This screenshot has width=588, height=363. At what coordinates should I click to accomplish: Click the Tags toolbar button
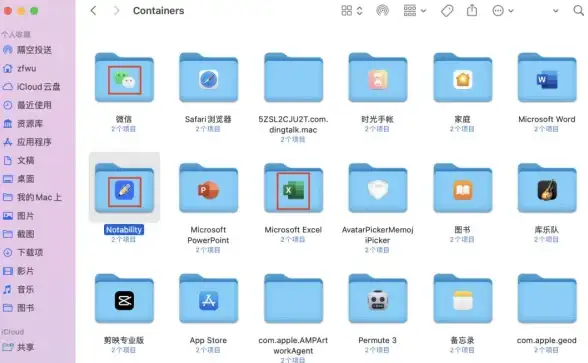(x=447, y=10)
